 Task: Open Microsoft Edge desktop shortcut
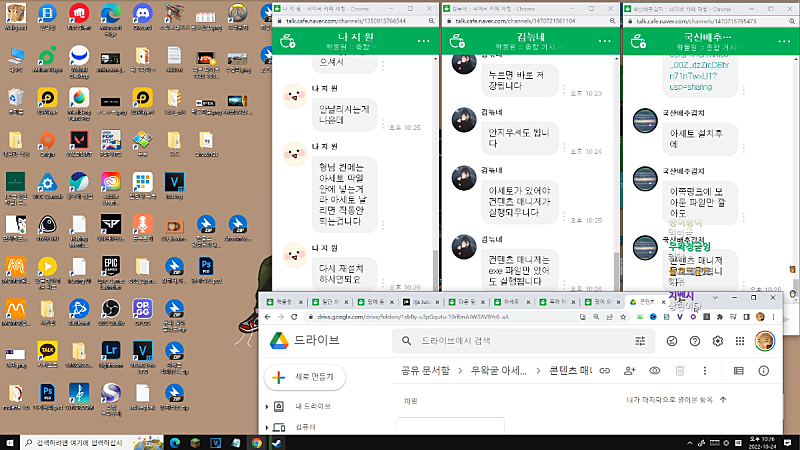click(111, 19)
